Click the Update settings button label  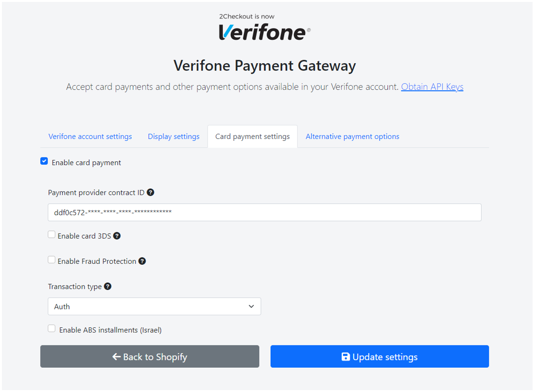click(x=385, y=357)
